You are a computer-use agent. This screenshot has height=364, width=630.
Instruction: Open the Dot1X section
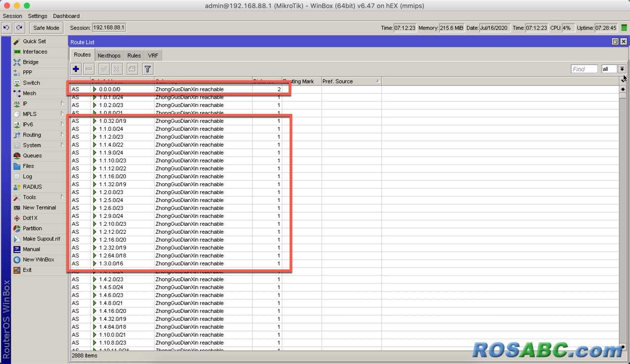30,218
